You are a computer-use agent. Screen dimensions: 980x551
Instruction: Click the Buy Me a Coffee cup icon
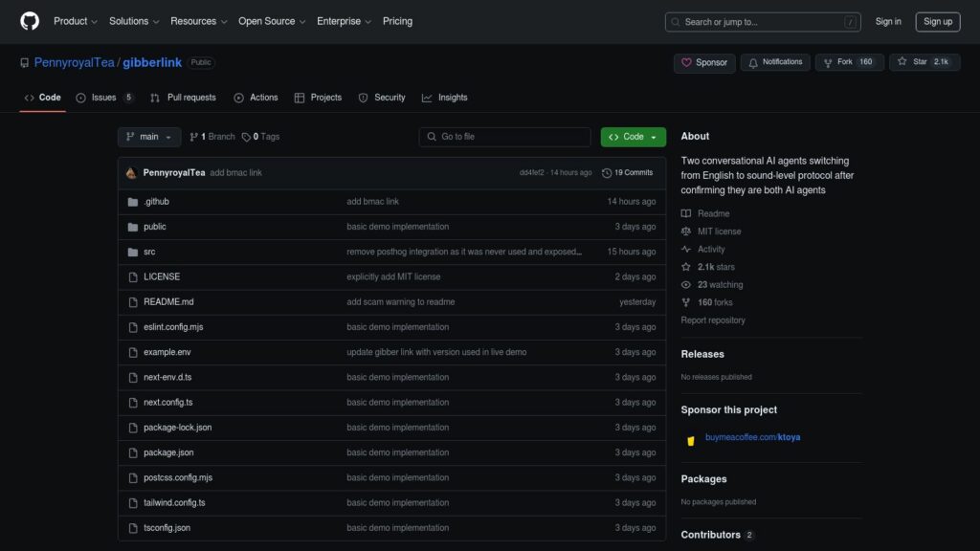tap(691, 440)
